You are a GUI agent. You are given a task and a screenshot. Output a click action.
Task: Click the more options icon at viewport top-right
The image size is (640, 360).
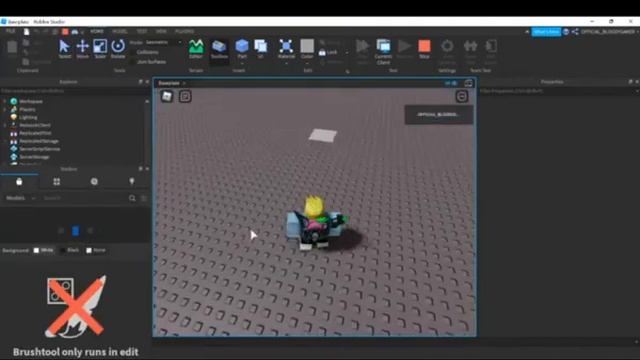(x=462, y=96)
